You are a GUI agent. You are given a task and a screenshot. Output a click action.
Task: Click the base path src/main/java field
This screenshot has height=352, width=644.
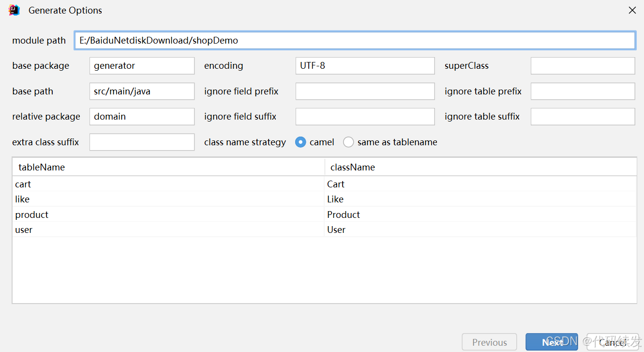tap(142, 91)
